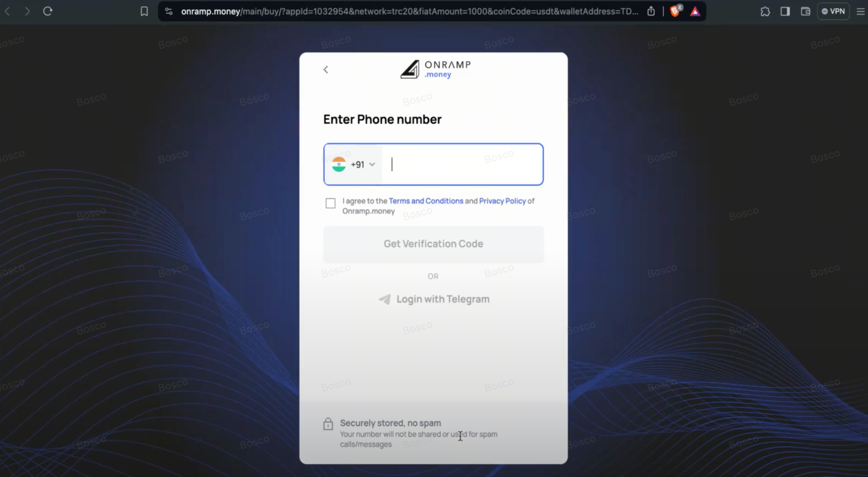Open site settings icon beside URL
Image resolution: width=868 pixels, height=477 pixels.
(x=169, y=11)
